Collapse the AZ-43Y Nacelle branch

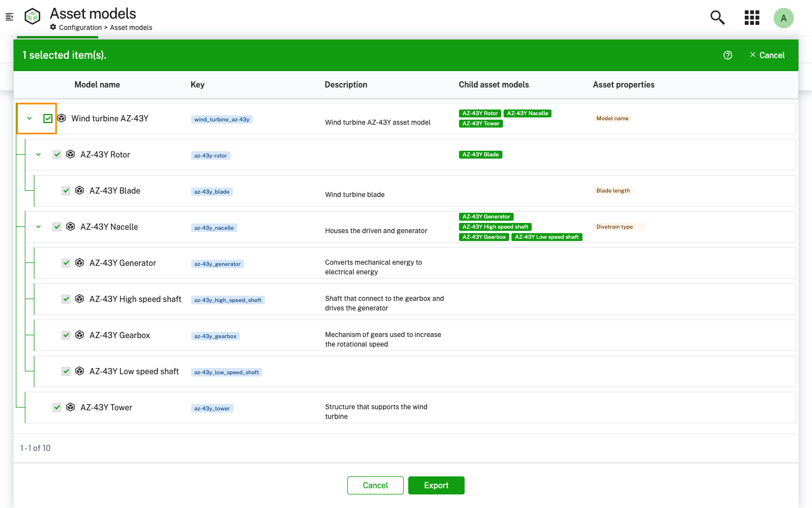38,226
